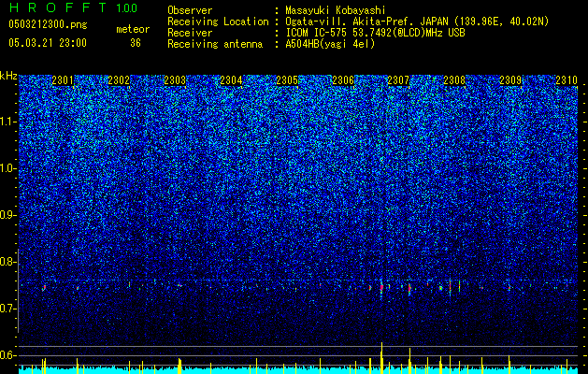Click the 2305 time marker
588x374 pixels.
287,80
